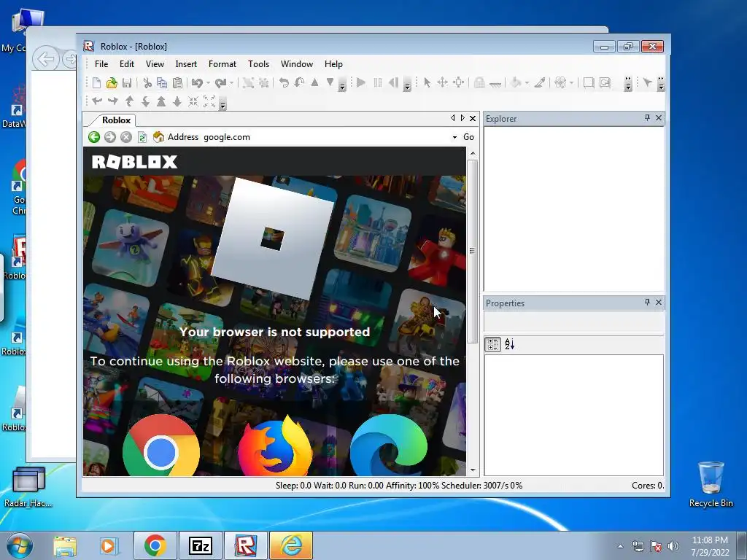
Task: Click the Google Chrome browser logo
Action: [x=161, y=446]
